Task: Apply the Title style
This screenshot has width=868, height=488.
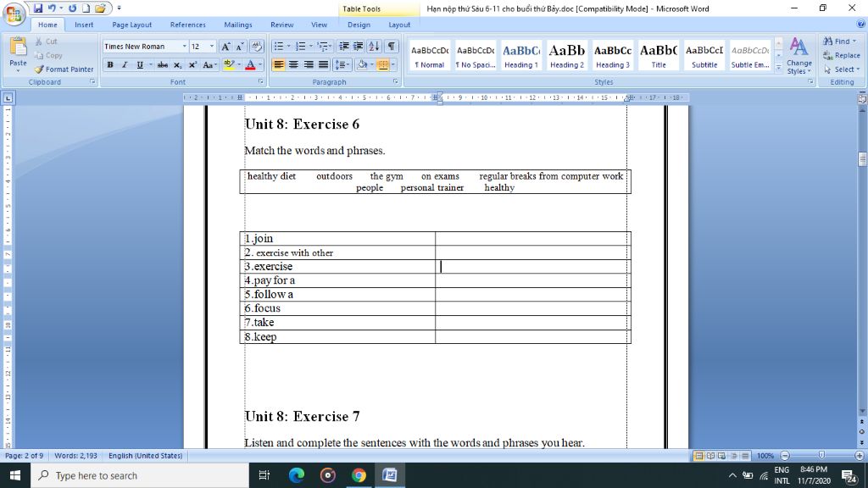Action: (x=659, y=55)
